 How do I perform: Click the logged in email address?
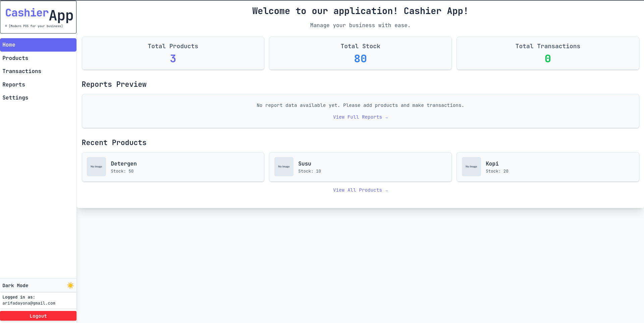(x=29, y=303)
